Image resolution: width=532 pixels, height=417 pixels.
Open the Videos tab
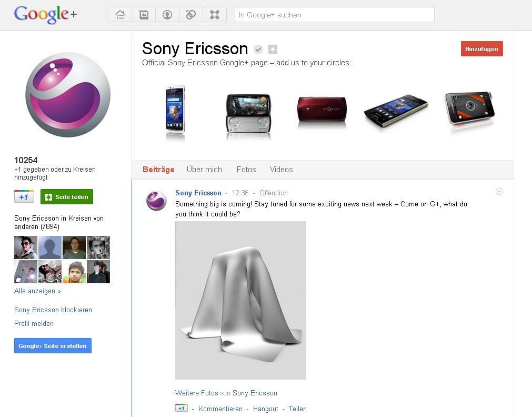point(282,170)
